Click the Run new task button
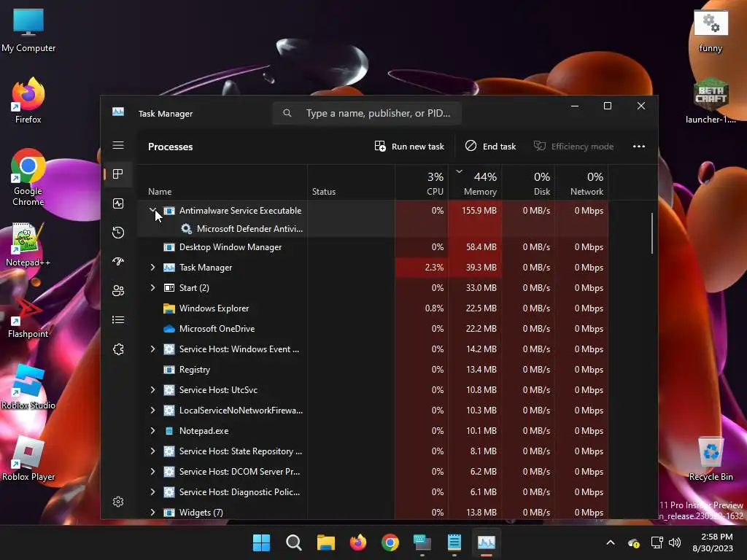 (409, 146)
